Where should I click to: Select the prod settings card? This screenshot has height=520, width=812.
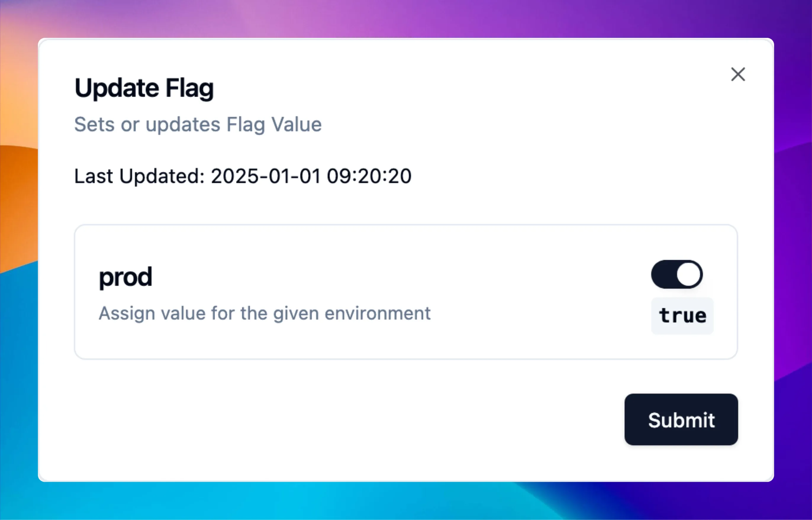click(x=405, y=290)
